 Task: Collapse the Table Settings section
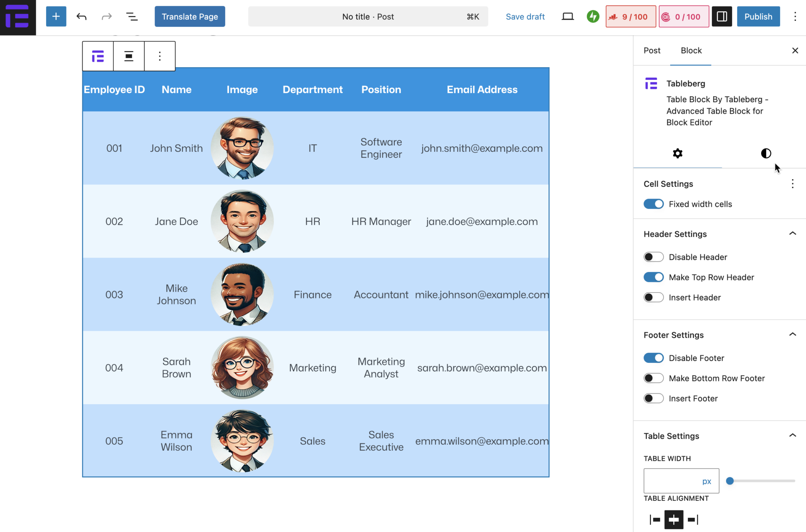coord(792,435)
